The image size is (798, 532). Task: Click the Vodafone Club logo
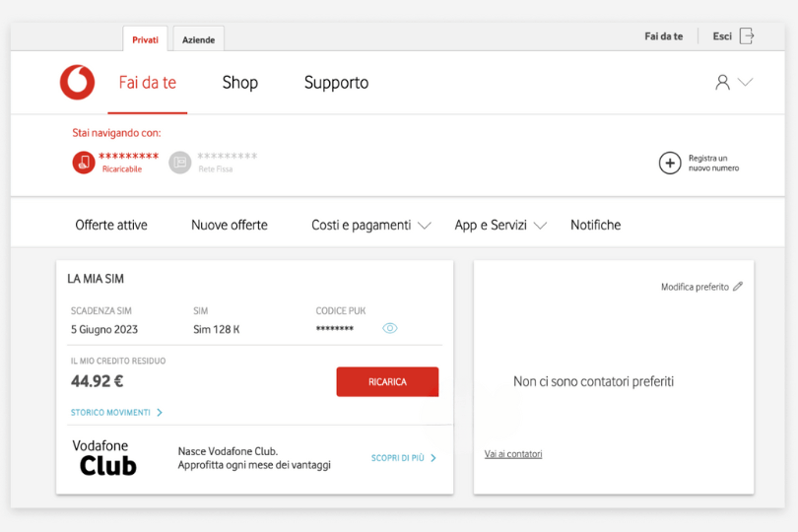(x=104, y=458)
